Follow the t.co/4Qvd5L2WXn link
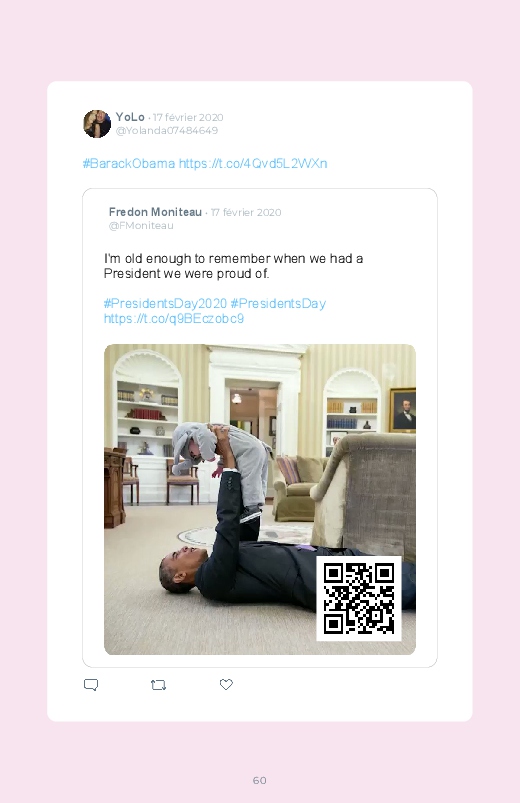This screenshot has width=520, height=803. [253, 163]
